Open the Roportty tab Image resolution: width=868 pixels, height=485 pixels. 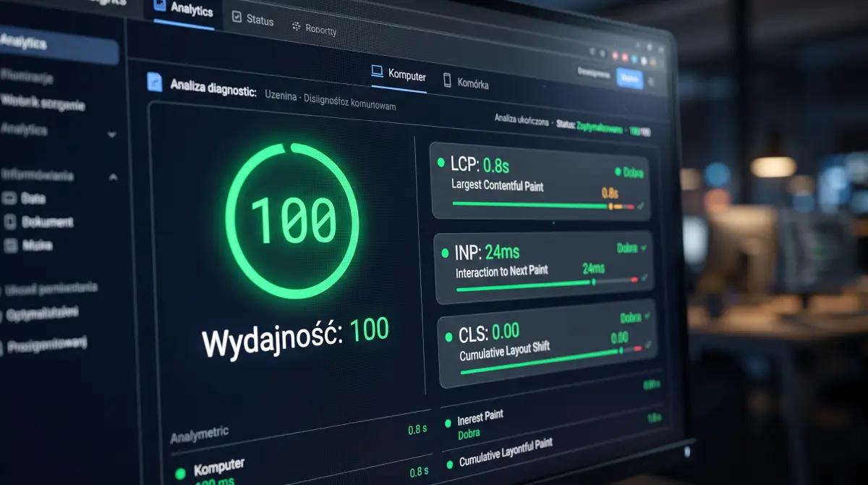314,29
